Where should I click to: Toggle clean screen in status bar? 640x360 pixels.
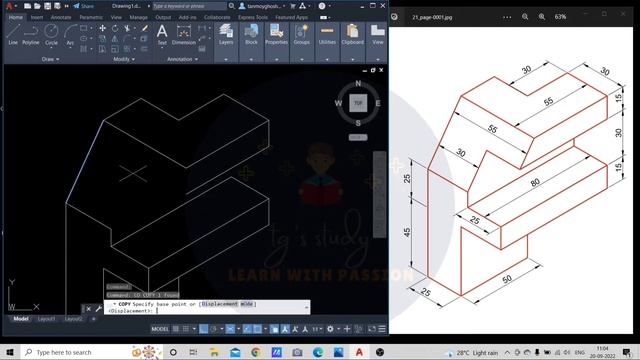click(x=372, y=329)
